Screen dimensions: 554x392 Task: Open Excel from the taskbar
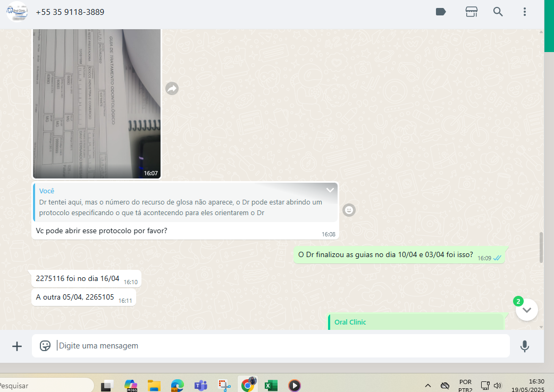click(x=271, y=386)
